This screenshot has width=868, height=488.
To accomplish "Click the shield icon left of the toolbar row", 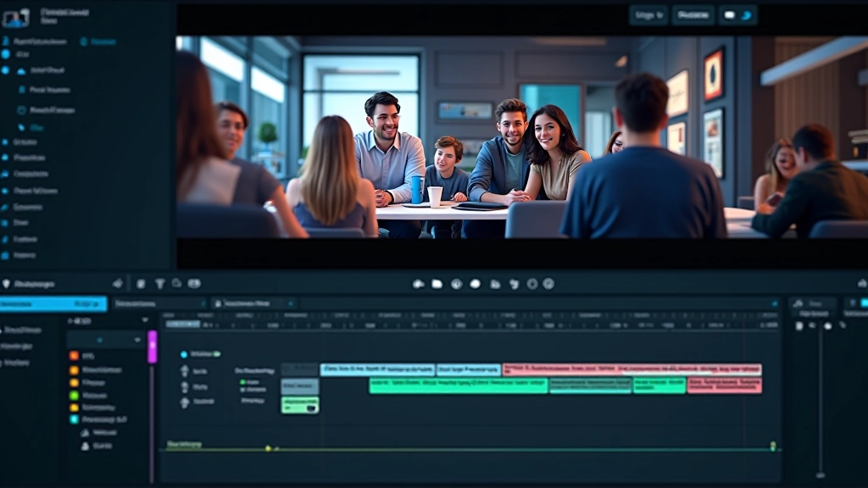I will point(7,284).
